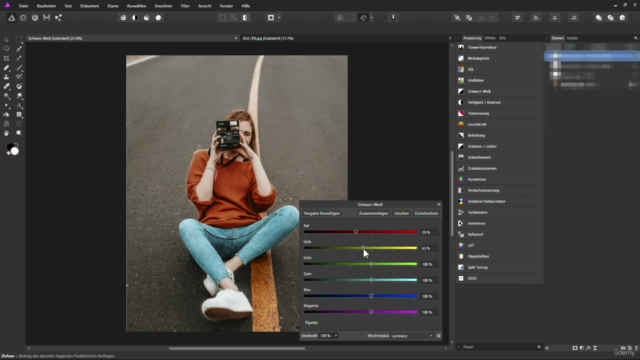The image size is (640, 360).
Task: Open the Datei menu
Action: pyautogui.click(x=24, y=6)
